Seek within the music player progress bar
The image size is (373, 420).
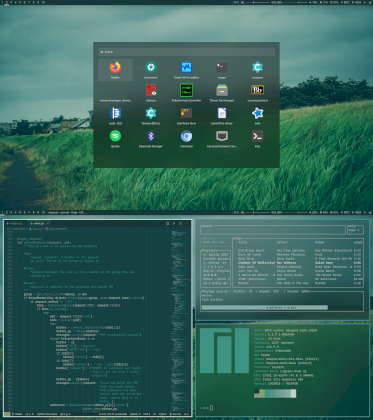tap(282, 308)
